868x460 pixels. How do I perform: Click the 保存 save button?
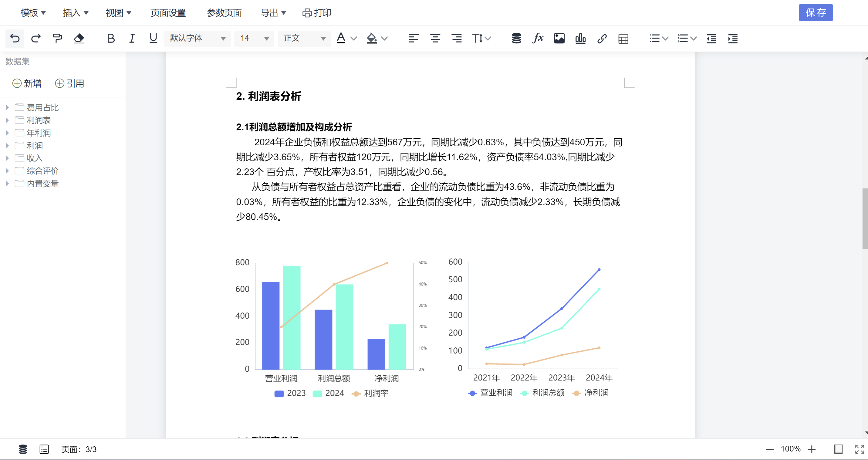click(x=815, y=13)
